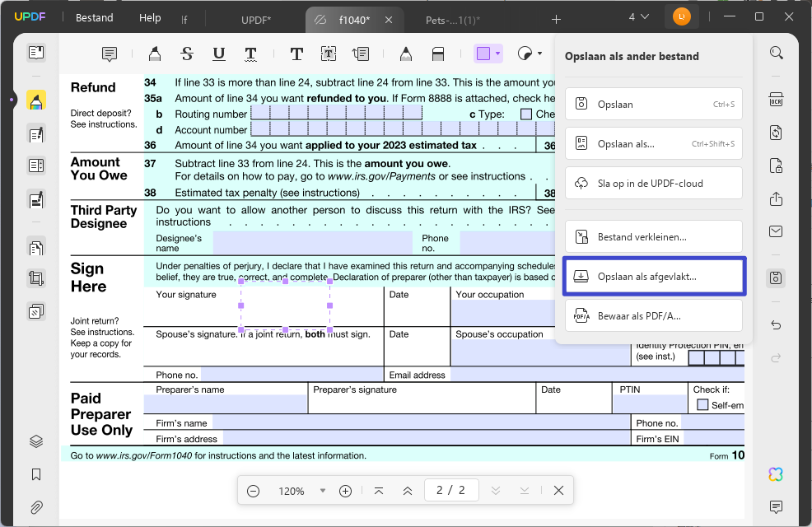The width and height of the screenshot is (812, 527).
Task: Open Edit PDF mode in left sidebar
Action: [x=35, y=134]
